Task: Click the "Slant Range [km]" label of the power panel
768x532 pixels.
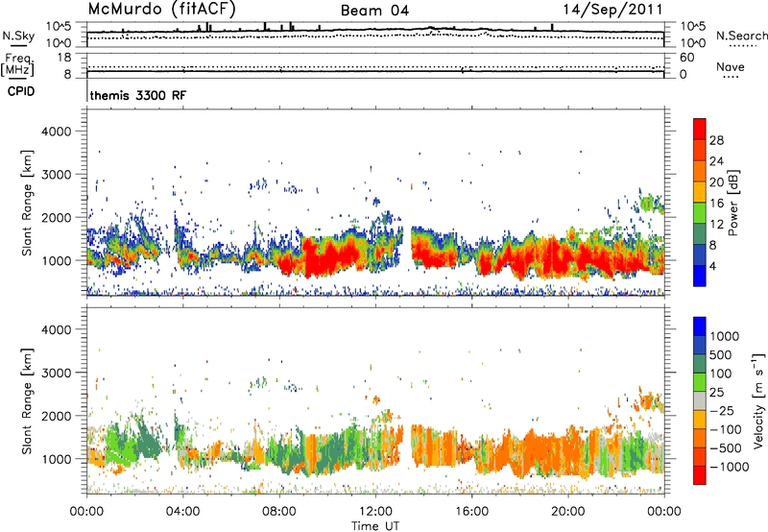Action: point(27,203)
